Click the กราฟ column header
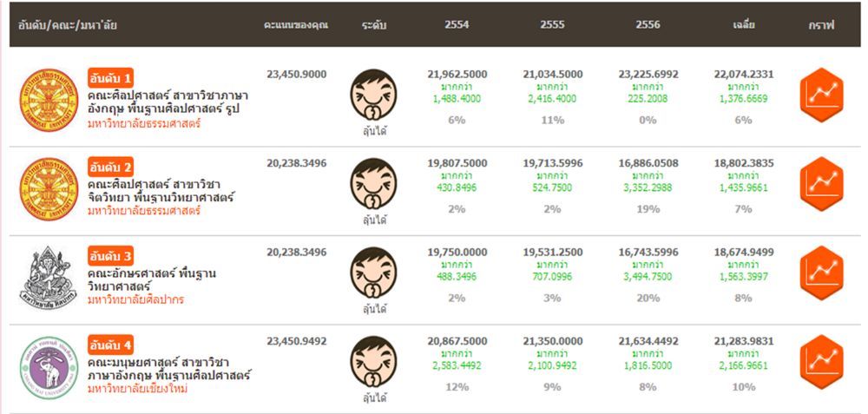868x414 pixels. point(819,25)
